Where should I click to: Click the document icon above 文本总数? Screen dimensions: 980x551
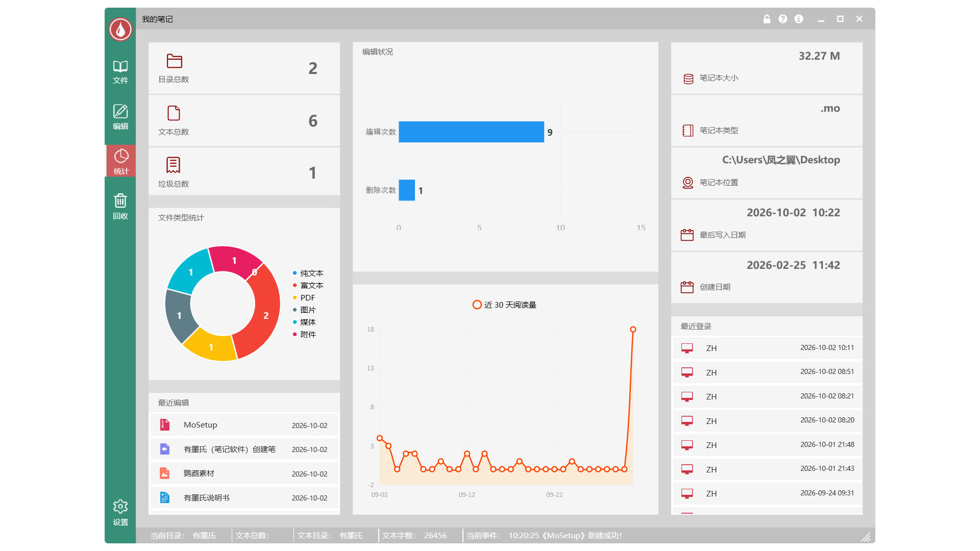click(174, 113)
